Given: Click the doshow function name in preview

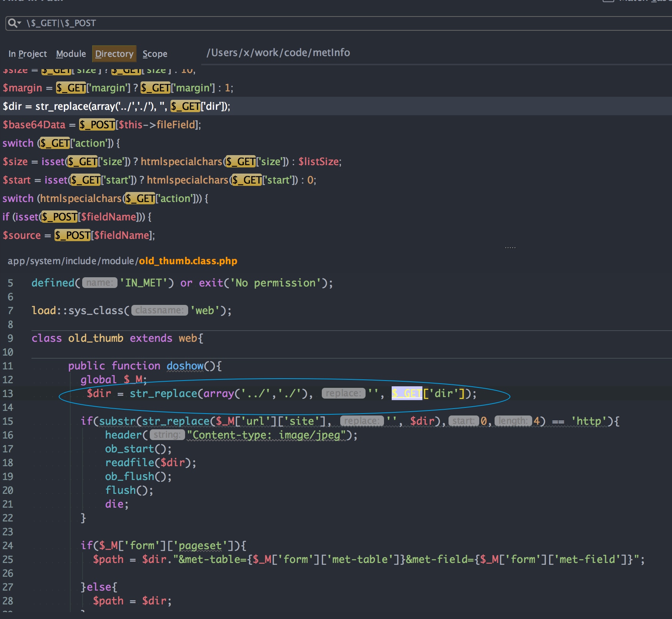Looking at the screenshot, I should [x=185, y=366].
